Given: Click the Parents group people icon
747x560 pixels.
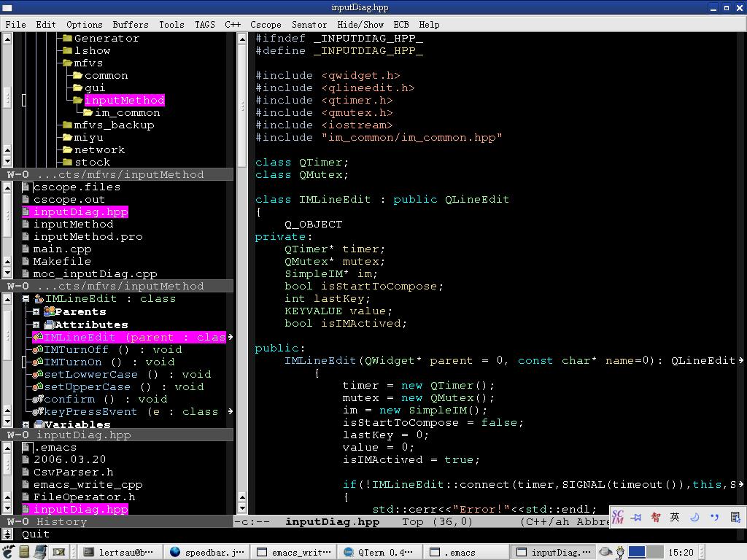Looking at the screenshot, I should [49, 311].
